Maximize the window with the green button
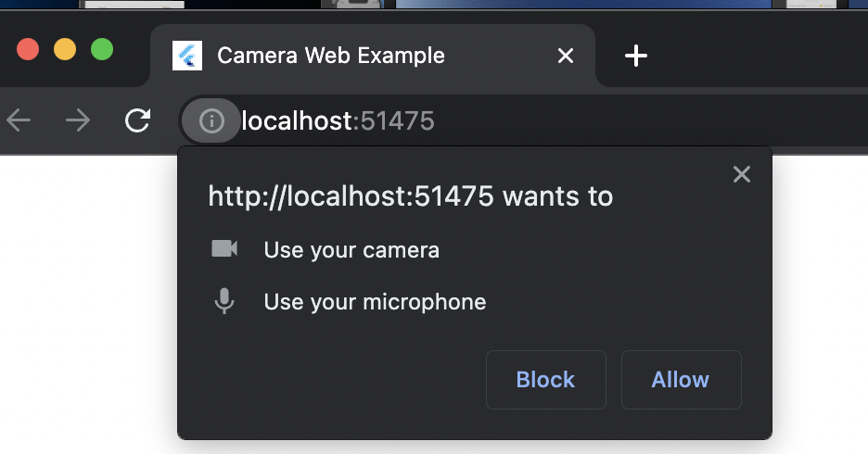 [102, 49]
